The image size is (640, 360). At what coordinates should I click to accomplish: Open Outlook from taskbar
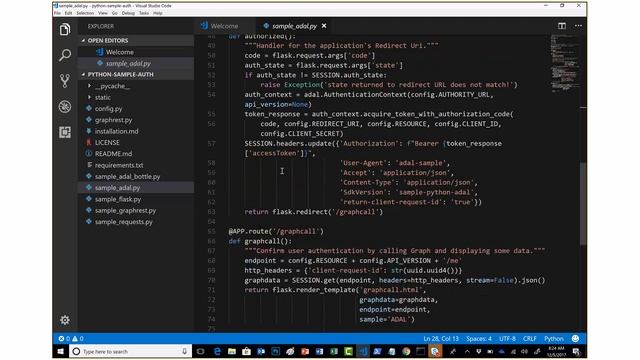[261, 351]
